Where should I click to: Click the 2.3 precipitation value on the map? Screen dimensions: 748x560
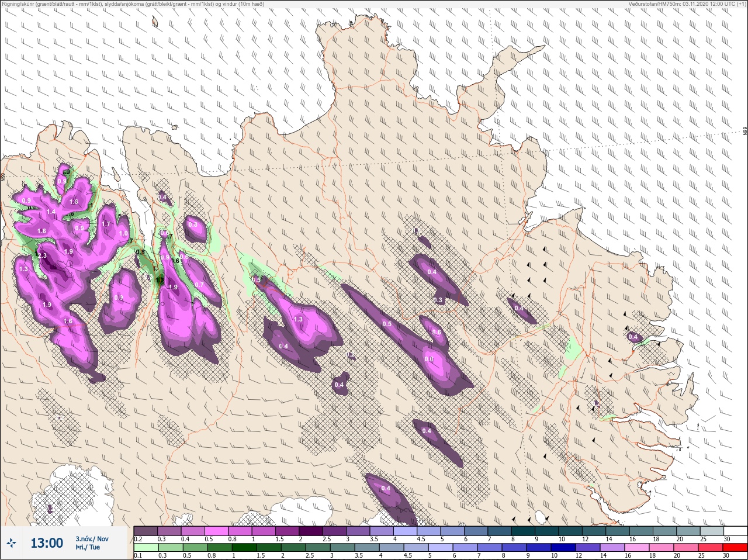pos(41,255)
